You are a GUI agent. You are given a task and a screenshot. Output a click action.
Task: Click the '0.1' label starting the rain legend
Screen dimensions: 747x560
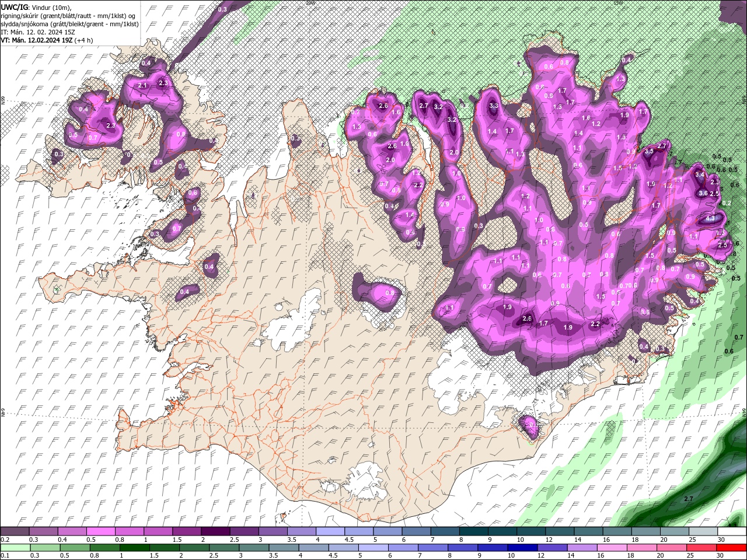point(5,555)
